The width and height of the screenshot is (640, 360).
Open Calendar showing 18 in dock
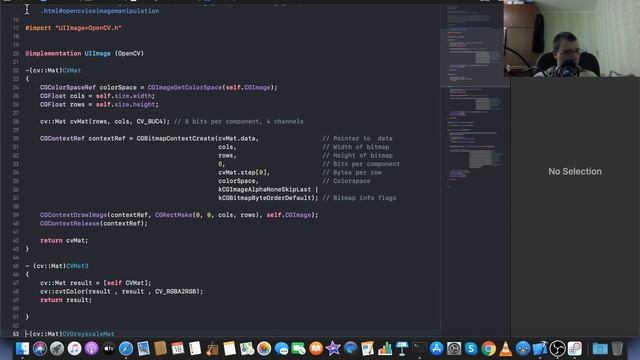click(x=178, y=349)
